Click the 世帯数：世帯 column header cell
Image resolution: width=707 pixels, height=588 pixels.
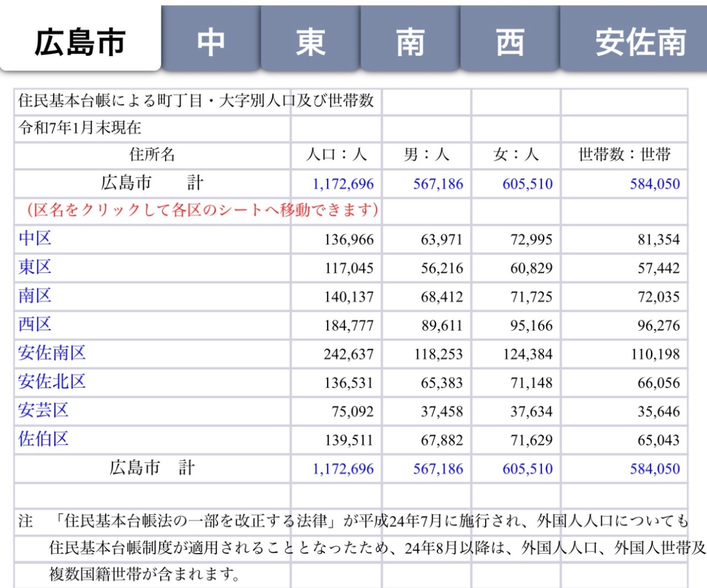click(x=624, y=155)
